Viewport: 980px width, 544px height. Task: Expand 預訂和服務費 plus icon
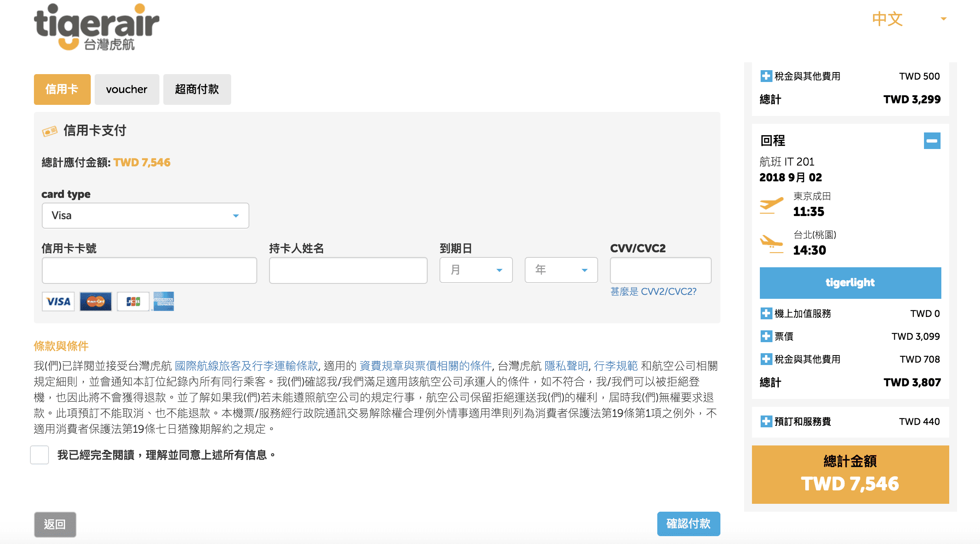click(766, 421)
